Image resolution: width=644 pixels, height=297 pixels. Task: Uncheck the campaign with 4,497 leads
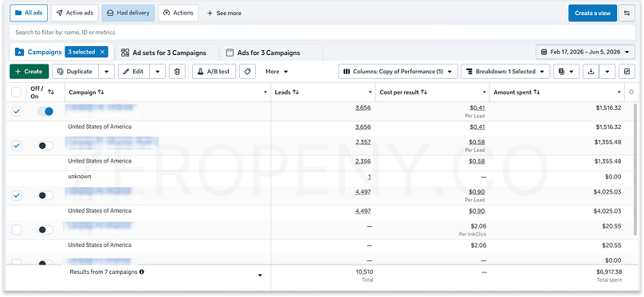pyautogui.click(x=17, y=196)
